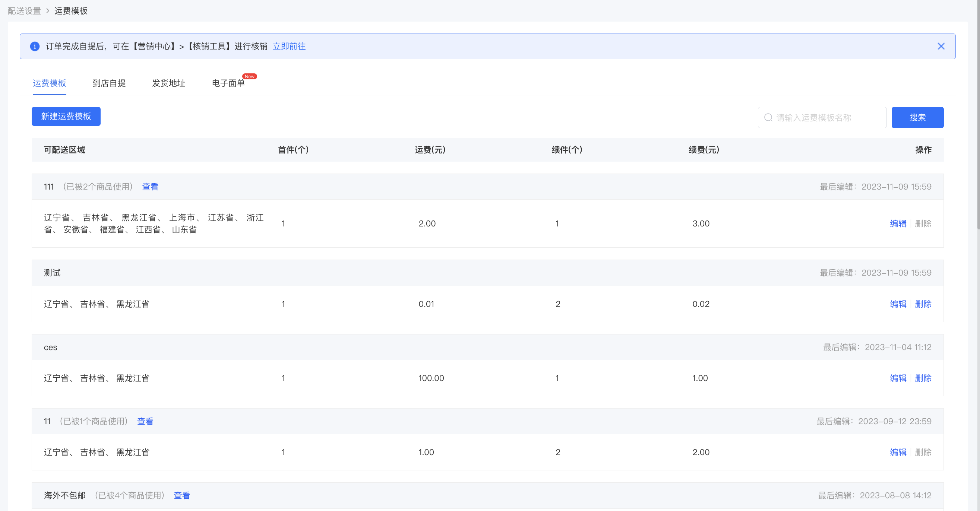
Task: Click the disabled 删除 for template 111
Action: 923,223
